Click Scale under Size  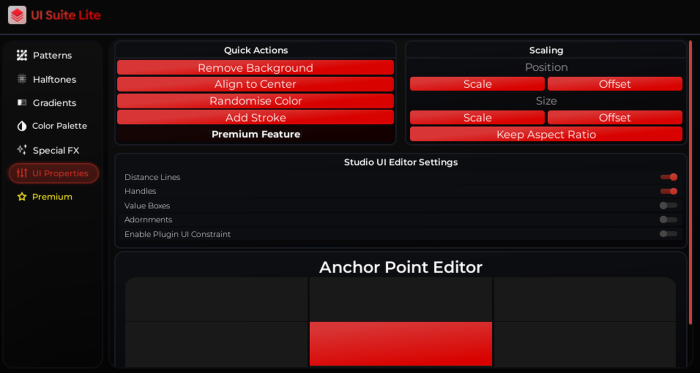477,118
